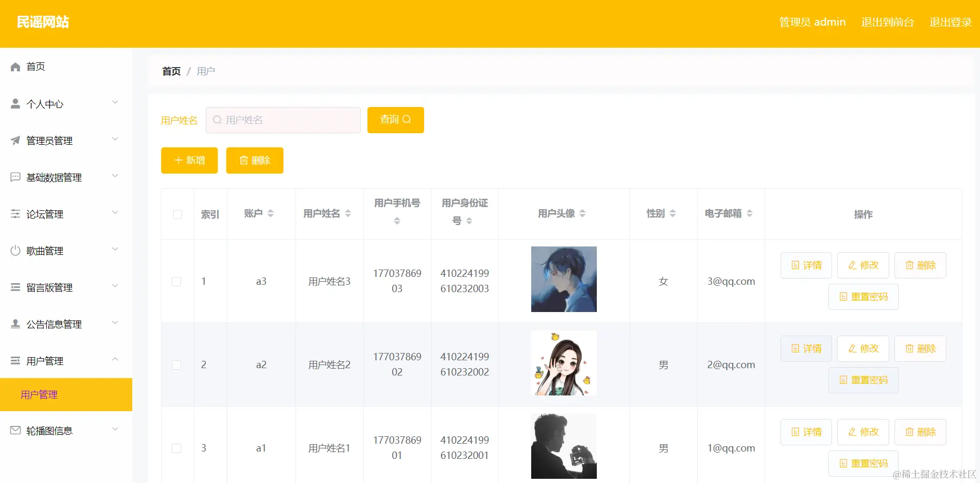Check the select-all checkbox in the table header
Screen dimensions: 980x483
tap(177, 214)
